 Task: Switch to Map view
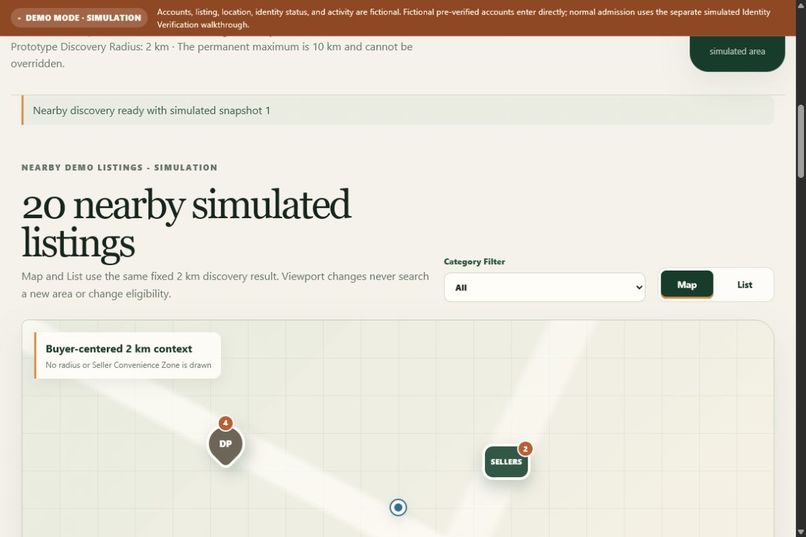tap(687, 284)
